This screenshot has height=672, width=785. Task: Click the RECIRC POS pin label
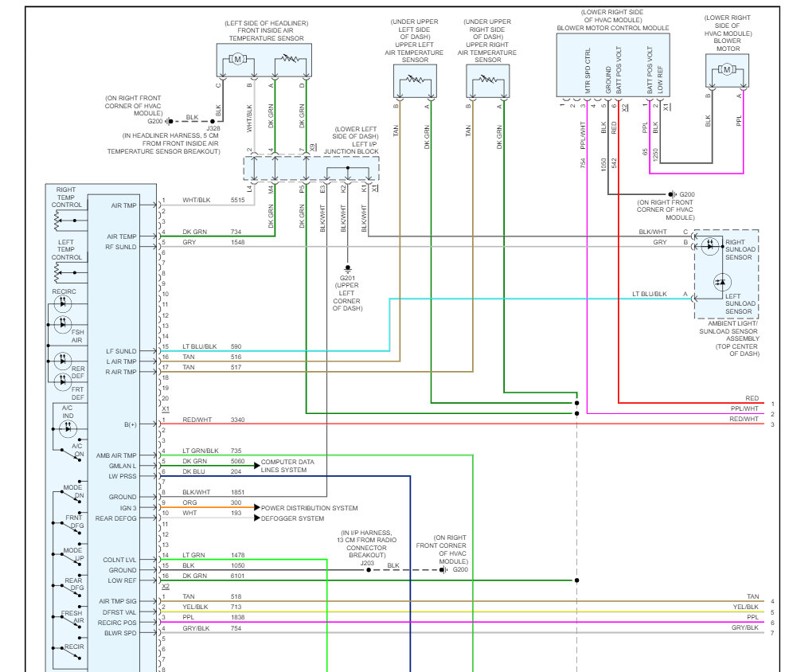point(117,623)
